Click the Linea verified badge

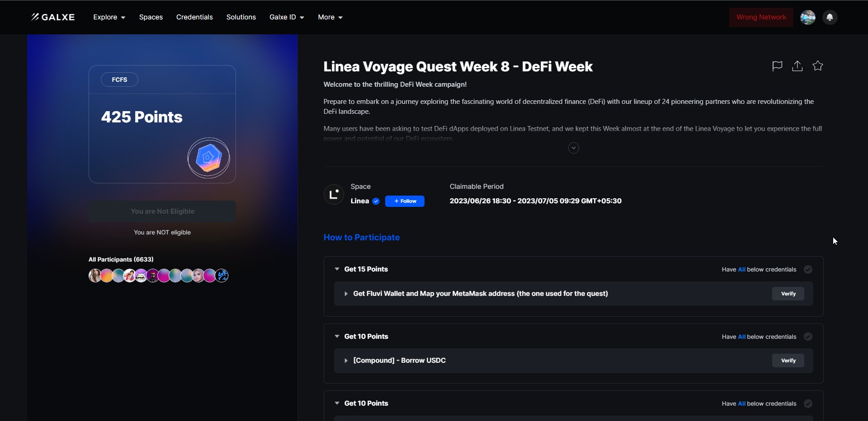[376, 201]
